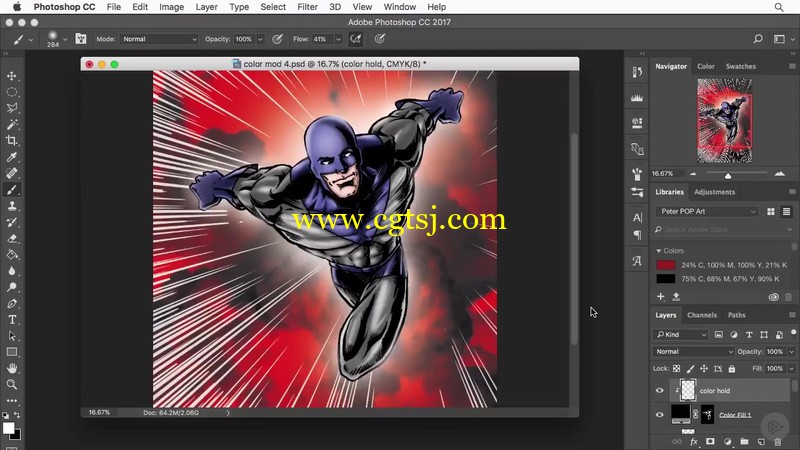
Task: Select the Brush tool in toolbar
Action: pyautogui.click(x=12, y=190)
